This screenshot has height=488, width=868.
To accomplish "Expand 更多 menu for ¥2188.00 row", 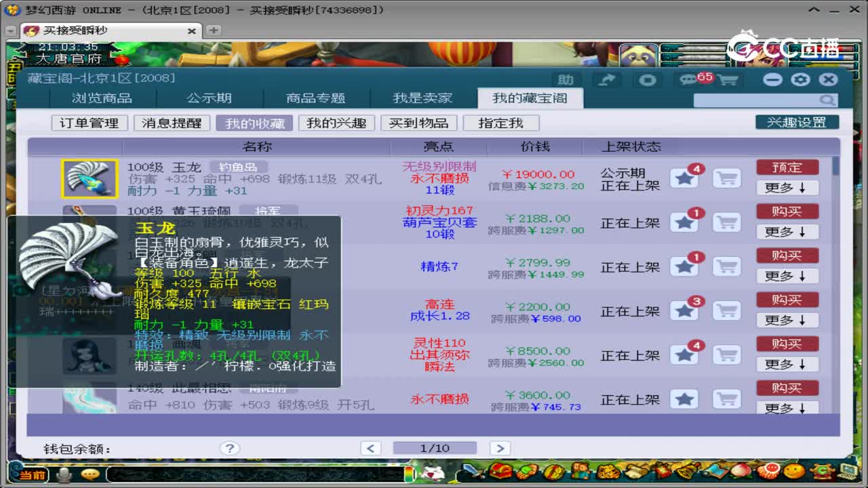I will point(787,232).
